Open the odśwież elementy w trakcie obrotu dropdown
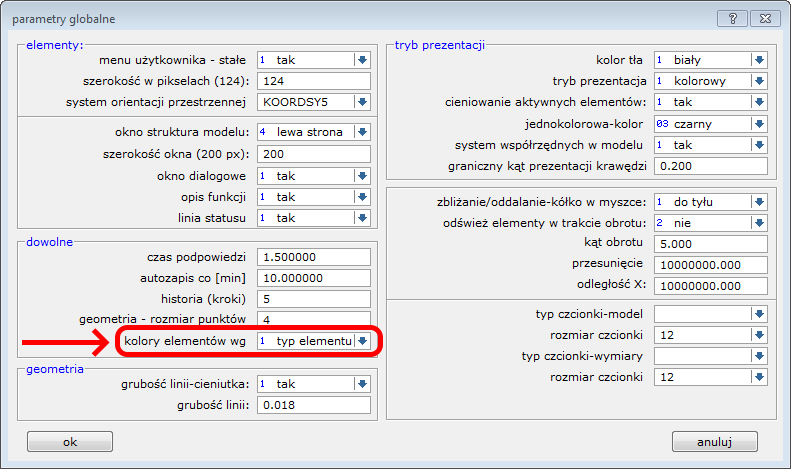Screen dimensions: 791x469 click(x=759, y=223)
